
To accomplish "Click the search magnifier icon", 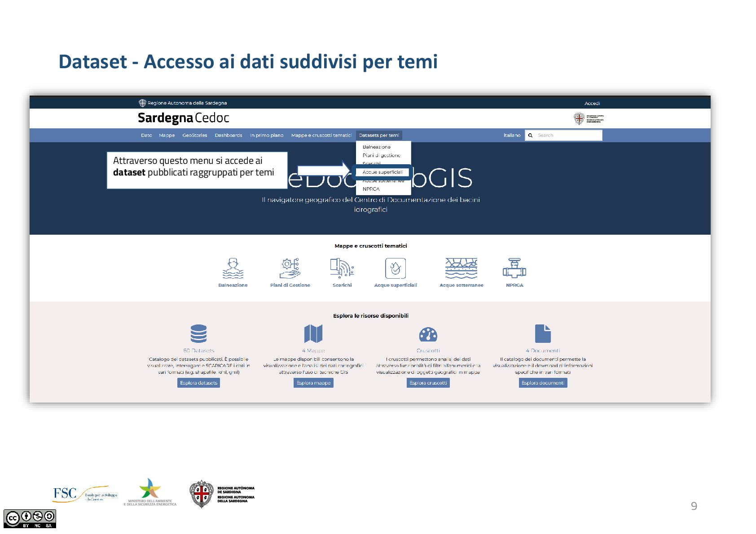I will (530, 135).
